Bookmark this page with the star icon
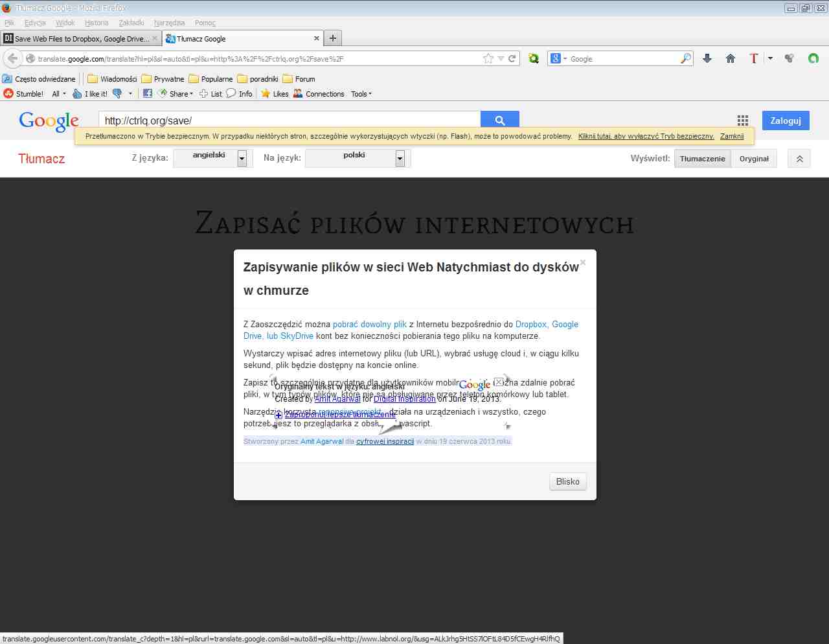This screenshot has height=644, width=829. pyautogui.click(x=488, y=59)
